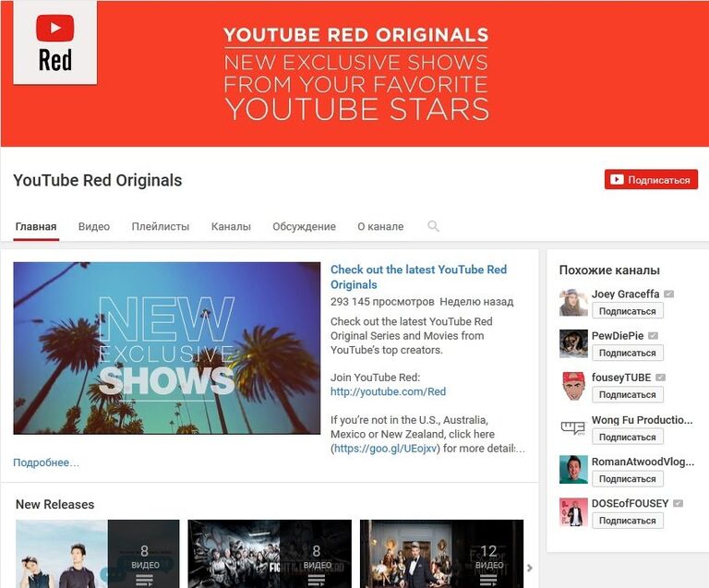Image resolution: width=709 pixels, height=588 pixels.
Task: Subscribe to DOSEofFOUSEY
Action: click(628, 521)
